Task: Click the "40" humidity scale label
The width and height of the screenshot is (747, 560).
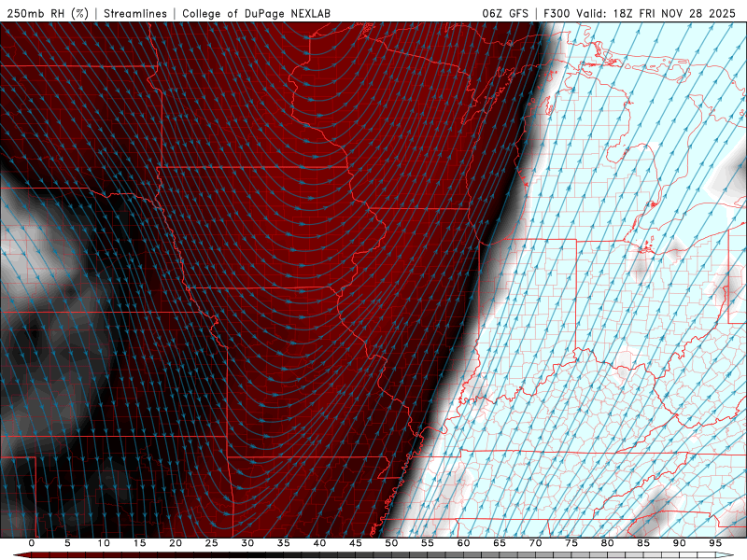Action: (x=319, y=543)
